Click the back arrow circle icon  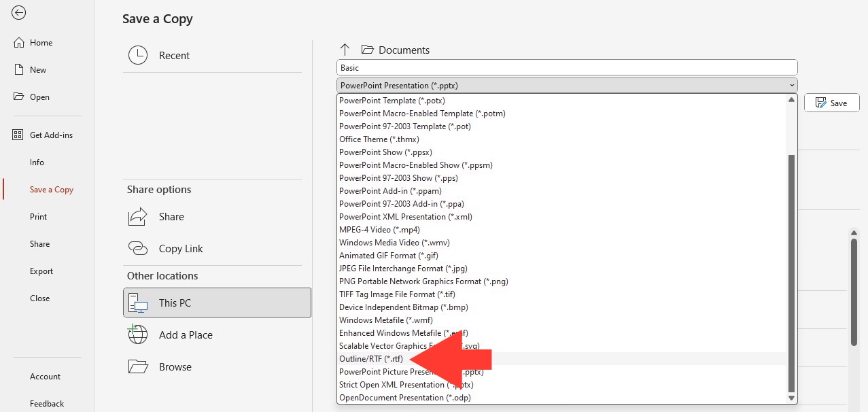point(19,13)
